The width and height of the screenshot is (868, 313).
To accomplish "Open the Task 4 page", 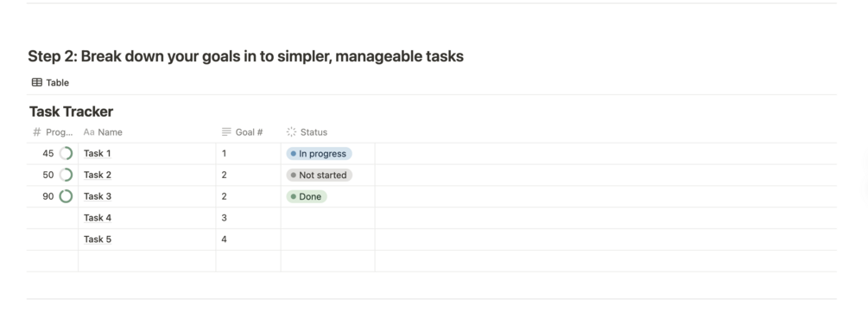I will tap(98, 218).
